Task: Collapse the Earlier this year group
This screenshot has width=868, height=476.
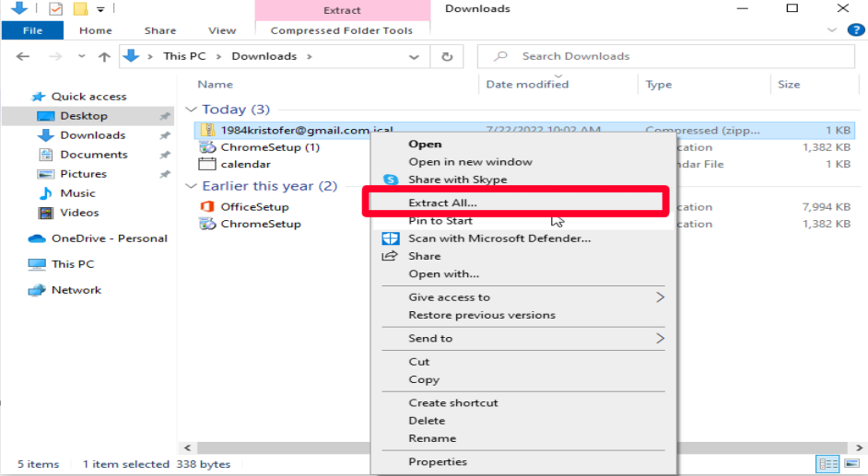Action: click(192, 186)
